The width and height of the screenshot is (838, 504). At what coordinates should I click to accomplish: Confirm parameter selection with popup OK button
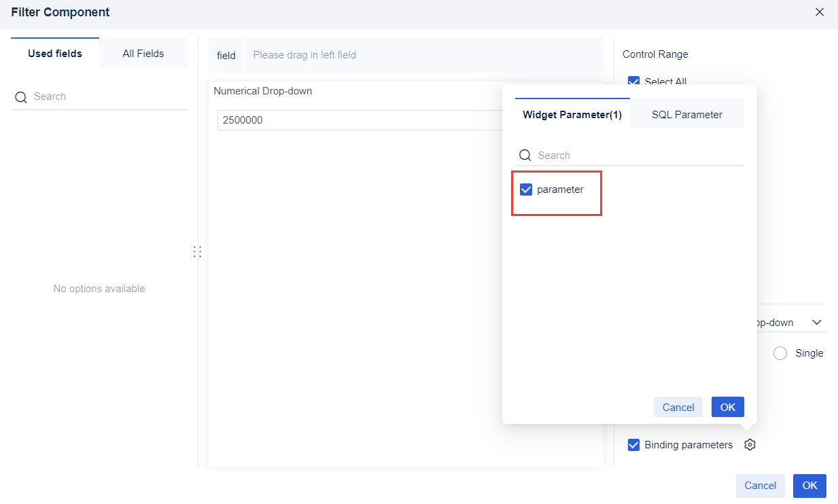coord(727,406)
